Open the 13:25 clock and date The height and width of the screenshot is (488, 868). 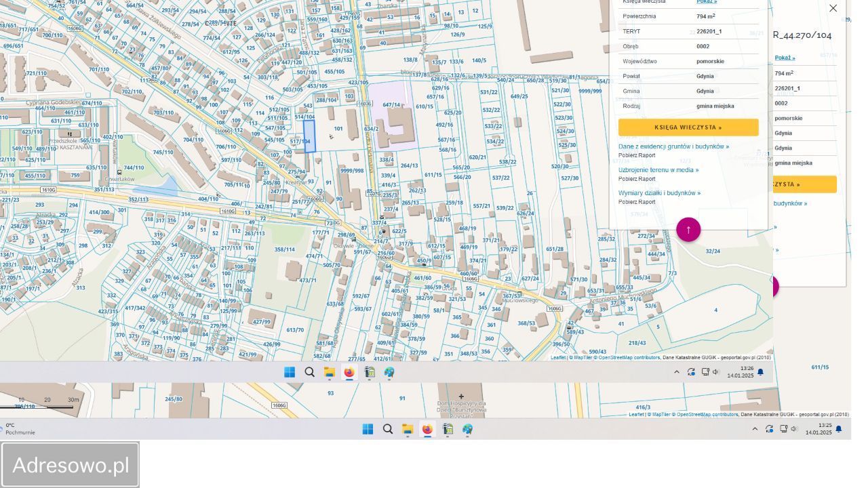coord(818,429)
